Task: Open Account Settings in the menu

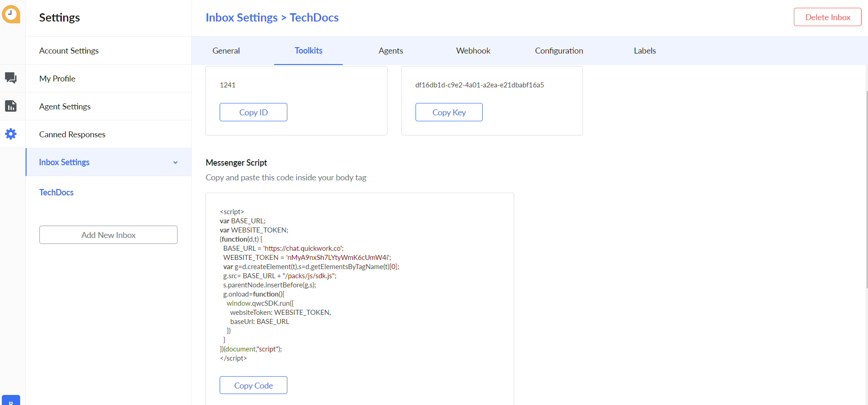Action: 108,50
